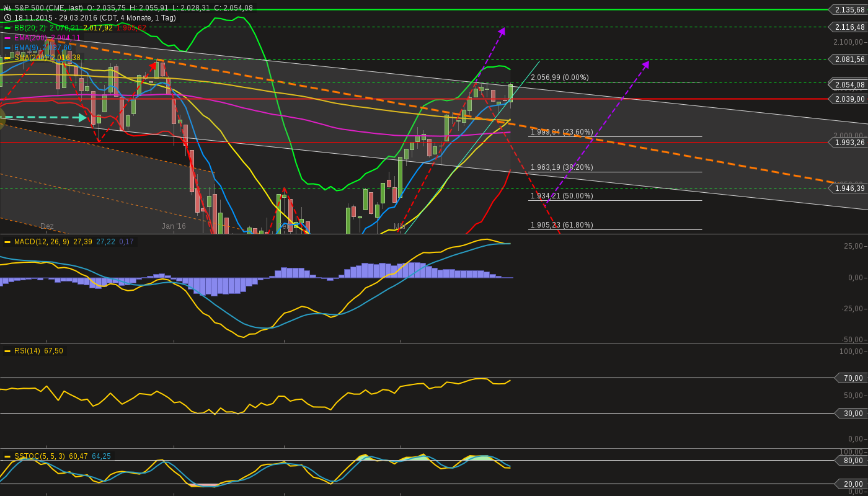Click the MACD axis label -50,00
Image resolution: width=868 pixels, height=496 pixels.
[852, 340]
